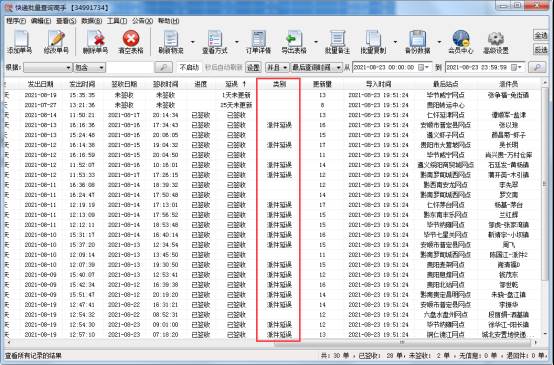The height and width of the screenshot is (365, 554).
Task: Click the horizontal scrollbar right arrow
Action: [x=536, y=342]
